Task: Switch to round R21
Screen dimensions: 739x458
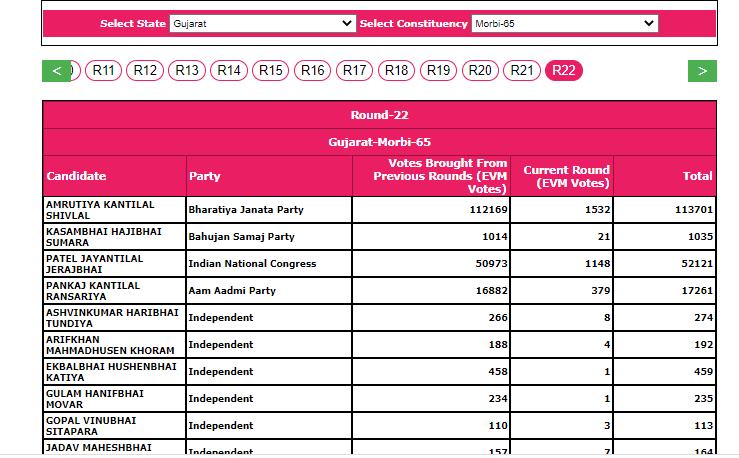Action: 522,70
